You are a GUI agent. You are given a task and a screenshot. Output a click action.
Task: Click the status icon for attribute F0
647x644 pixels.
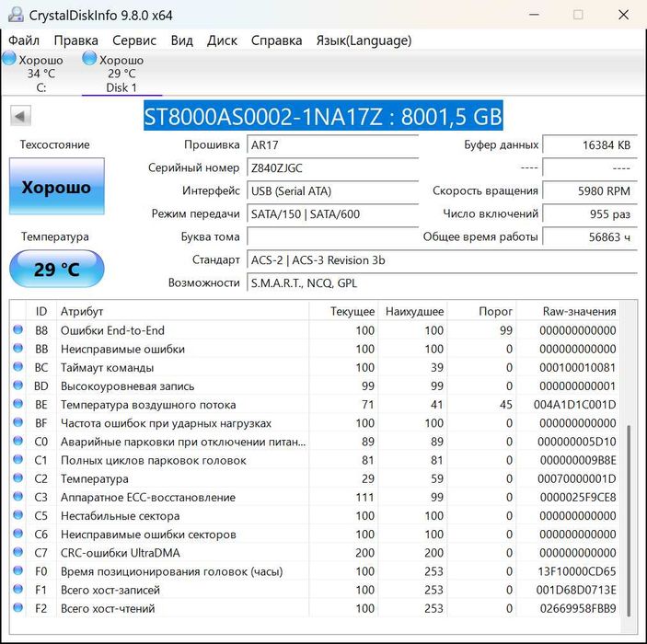[x=17, y=571]
